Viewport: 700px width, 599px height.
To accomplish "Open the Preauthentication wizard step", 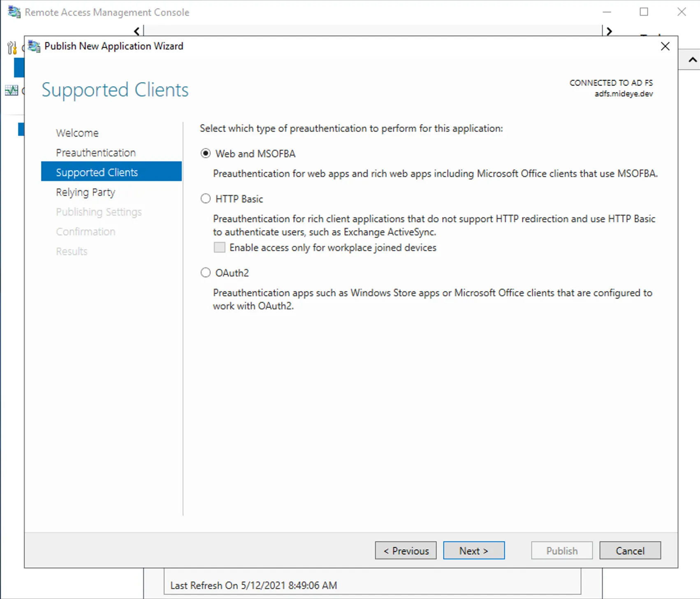I will click(x=95, y=152).
